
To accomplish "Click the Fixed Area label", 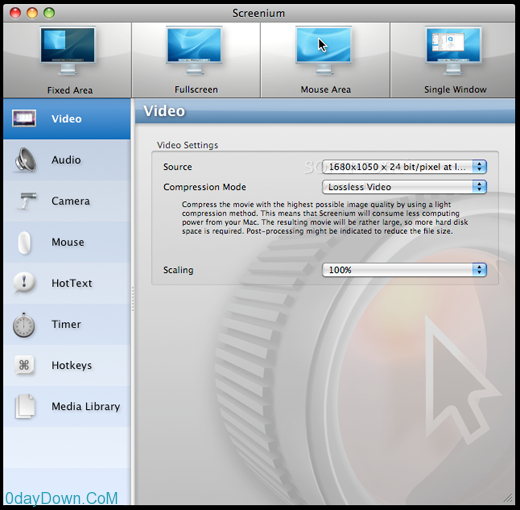I will [70, 90].
